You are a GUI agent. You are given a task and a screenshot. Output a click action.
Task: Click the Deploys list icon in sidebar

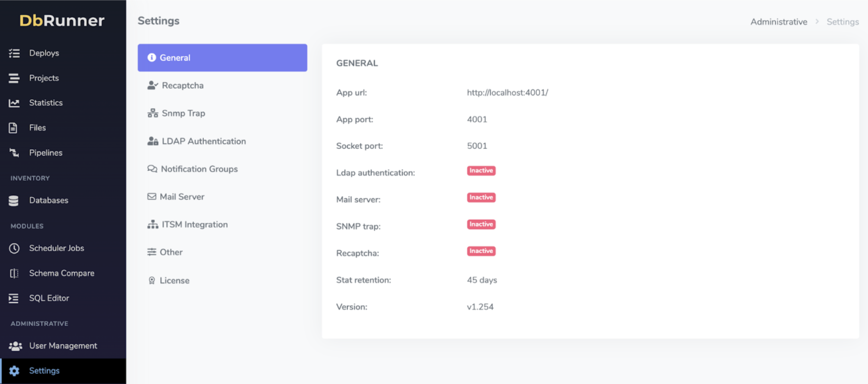14,53
